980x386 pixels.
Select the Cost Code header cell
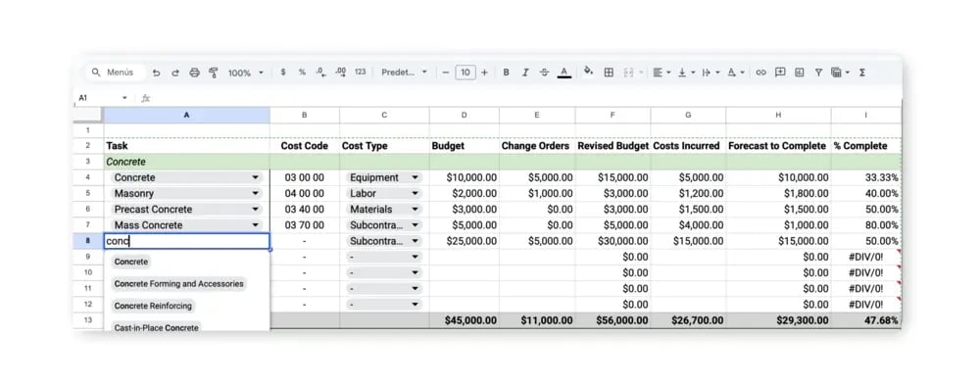(305, 146)
